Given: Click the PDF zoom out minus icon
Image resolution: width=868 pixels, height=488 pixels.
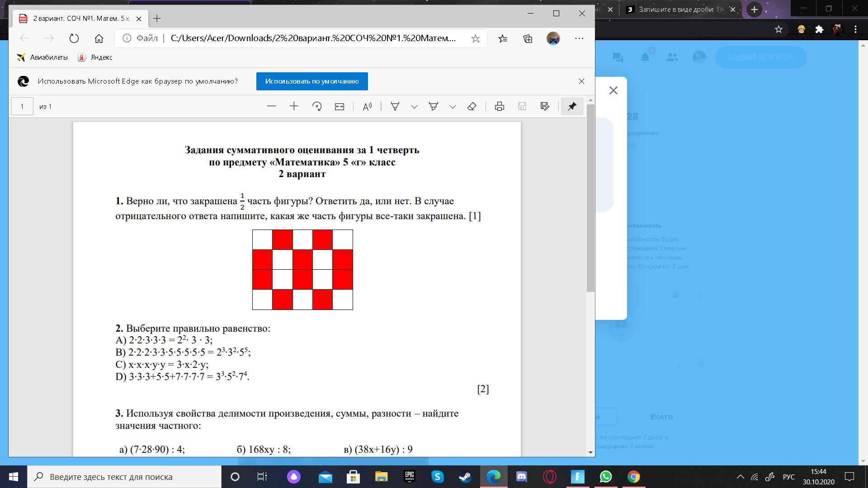Looking at the screenshot, I should (271, 107).
